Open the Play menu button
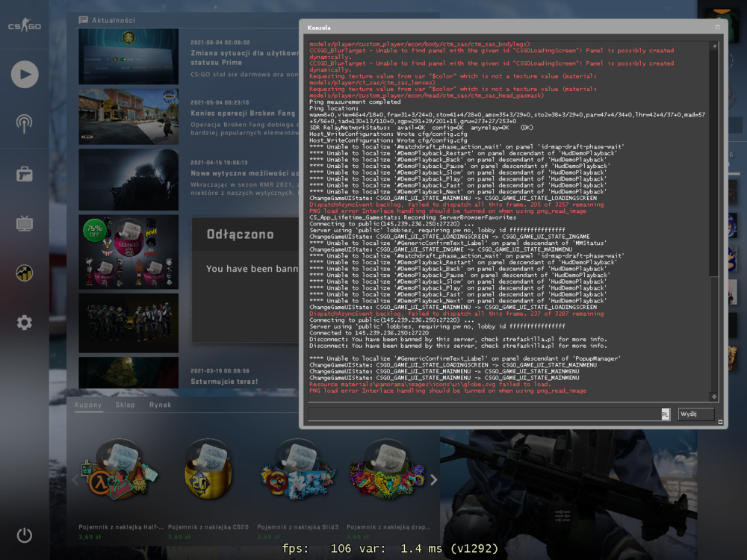Screen dimensions: 747x560 coord(25,74)
